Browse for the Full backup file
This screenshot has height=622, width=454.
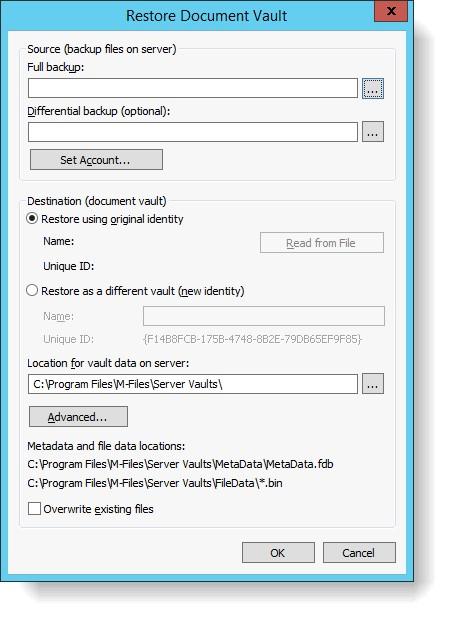coord(373,88)
